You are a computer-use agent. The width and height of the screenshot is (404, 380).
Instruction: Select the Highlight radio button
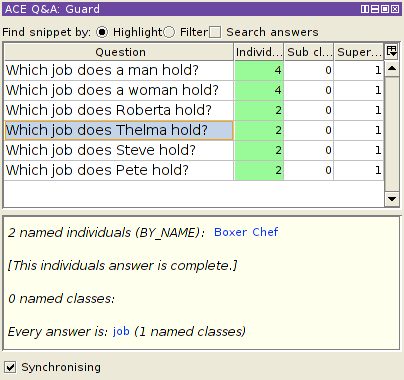(102, 32)
